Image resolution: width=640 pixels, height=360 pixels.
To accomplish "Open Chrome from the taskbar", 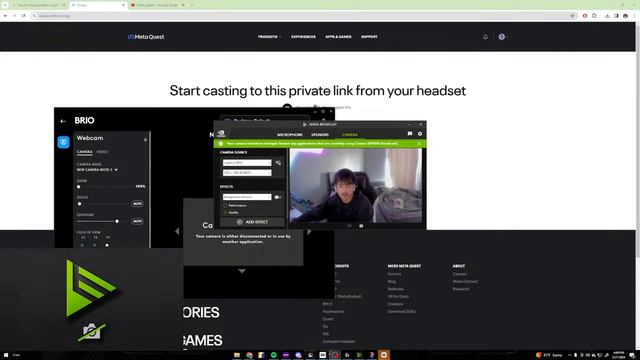I will tap(249, 355).
